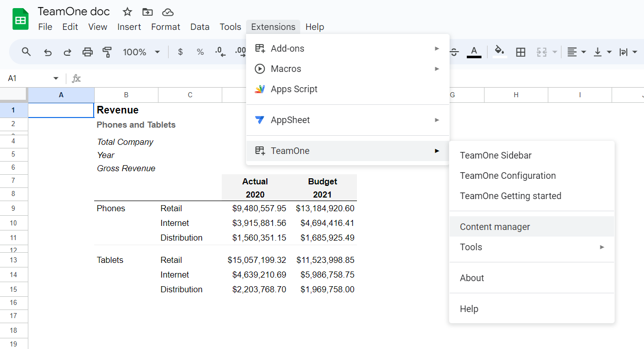Click the undo arrow in the toolbar
This screenshot has height=349, width=644.
click(x=48, y=52)
